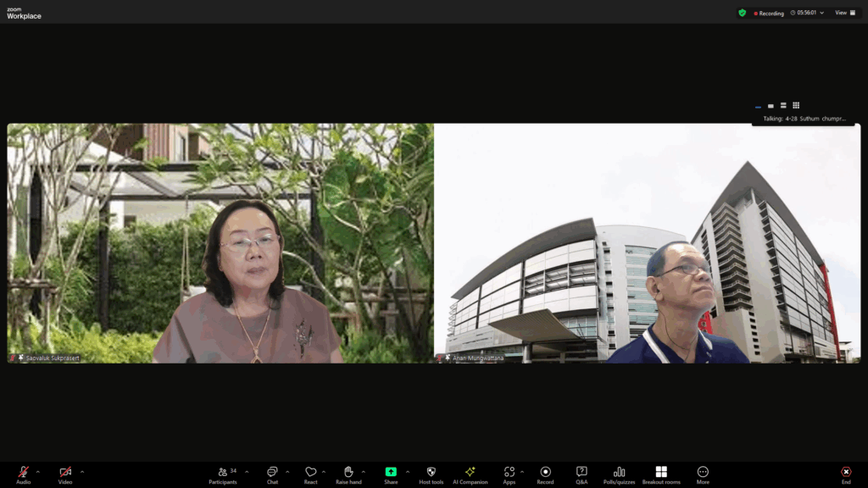This screenshot has width=868, height=488.
Task: Click the 05:56:01 meeting timer
Action: (x=807, y=13)
